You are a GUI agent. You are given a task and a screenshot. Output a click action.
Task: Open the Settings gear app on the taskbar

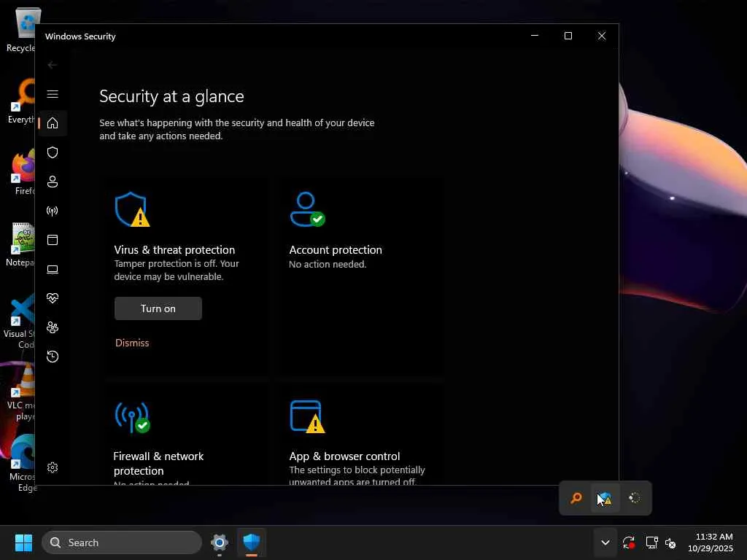(x=220, y=542)
